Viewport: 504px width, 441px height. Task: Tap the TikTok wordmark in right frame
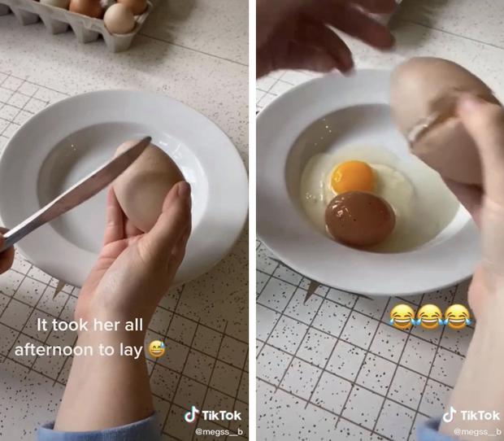(x=480, y=416)
